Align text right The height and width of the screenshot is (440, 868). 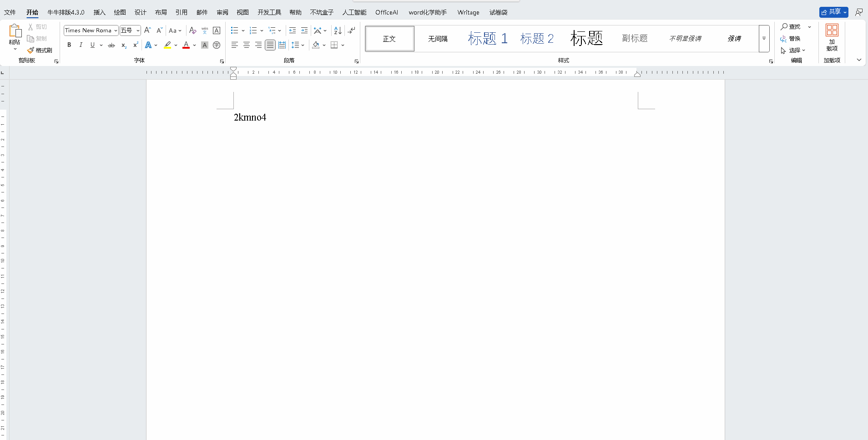pos(258,45)
